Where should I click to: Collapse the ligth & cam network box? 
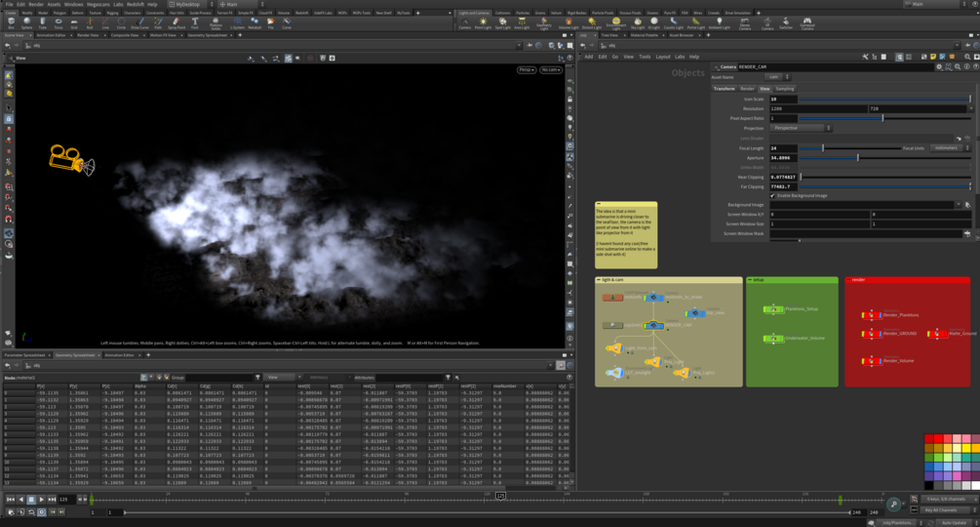tap(598, 279)
